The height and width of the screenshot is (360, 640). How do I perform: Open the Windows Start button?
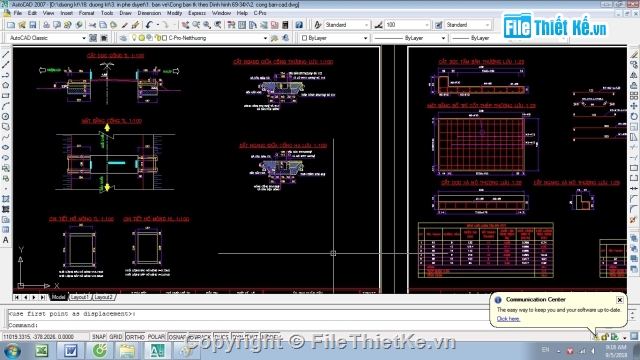pyautogui.click(x=13, y=351)
